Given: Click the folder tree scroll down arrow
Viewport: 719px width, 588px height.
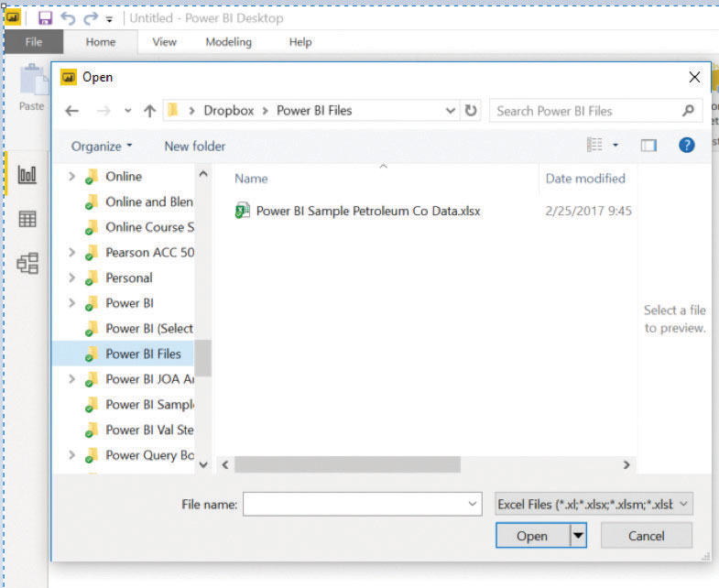Looking at the screenshot, I should pos(203,464).
